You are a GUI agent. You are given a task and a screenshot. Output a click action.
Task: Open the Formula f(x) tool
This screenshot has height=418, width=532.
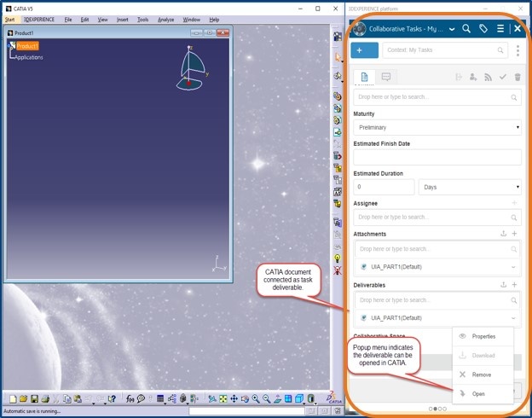(130, 399)
